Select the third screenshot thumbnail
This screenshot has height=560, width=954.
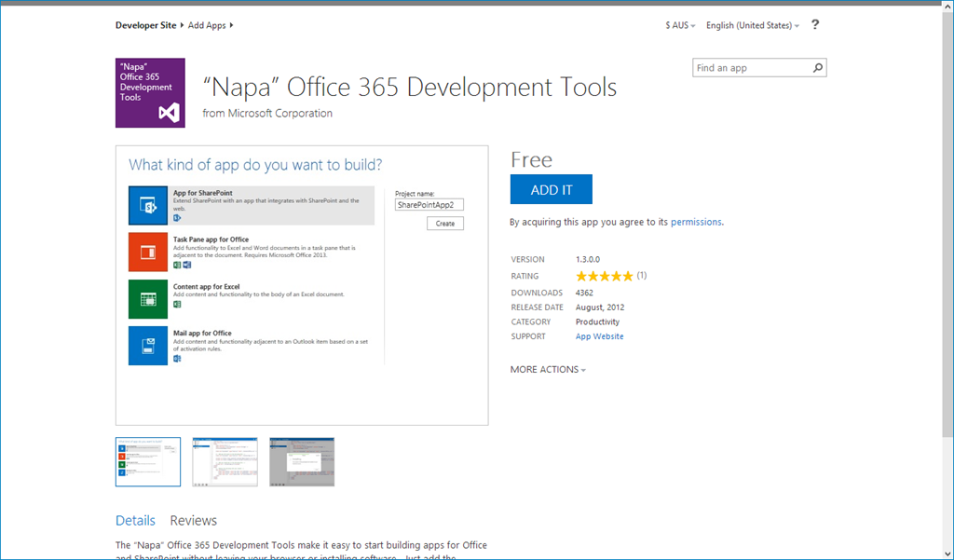302,462
